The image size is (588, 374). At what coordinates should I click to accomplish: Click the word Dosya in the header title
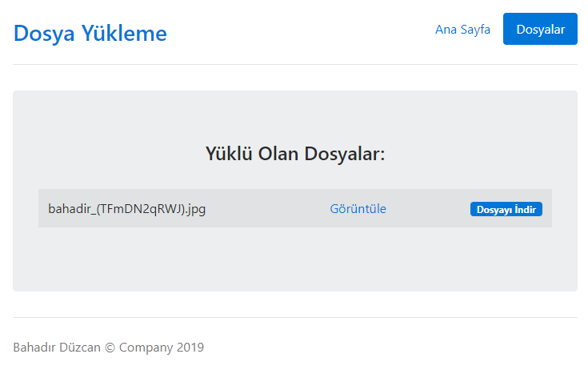click(x=44, y=34)
